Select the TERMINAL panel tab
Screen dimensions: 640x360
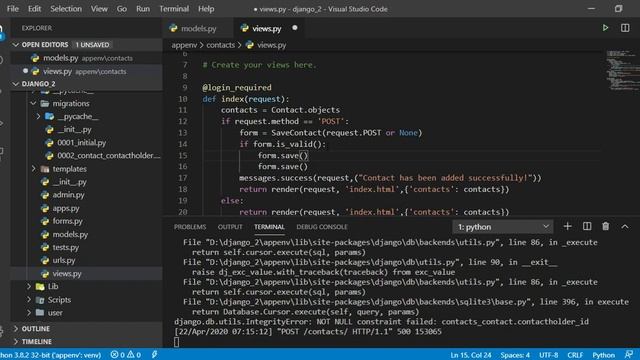(269, 227)
